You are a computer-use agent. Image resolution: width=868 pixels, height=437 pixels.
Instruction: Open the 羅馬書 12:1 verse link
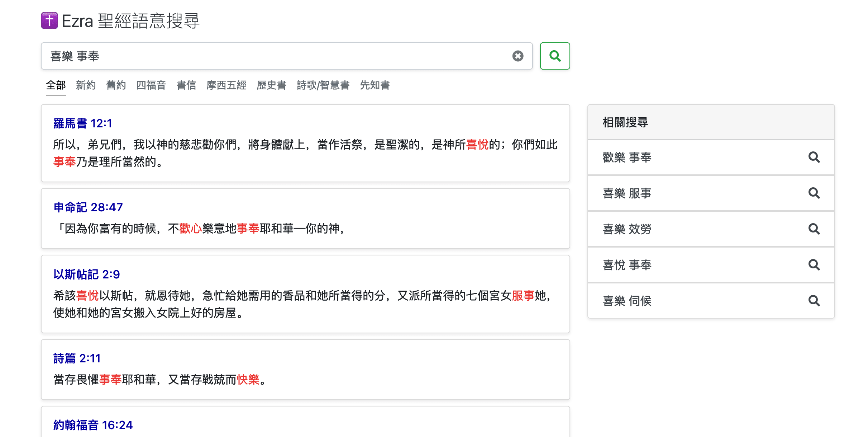point(83,123)
